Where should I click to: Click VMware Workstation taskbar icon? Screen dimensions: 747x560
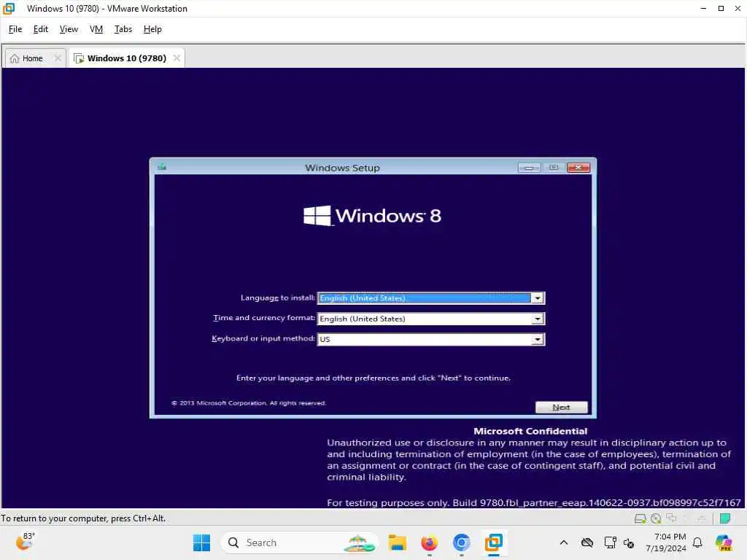click(x=494, y=542)
